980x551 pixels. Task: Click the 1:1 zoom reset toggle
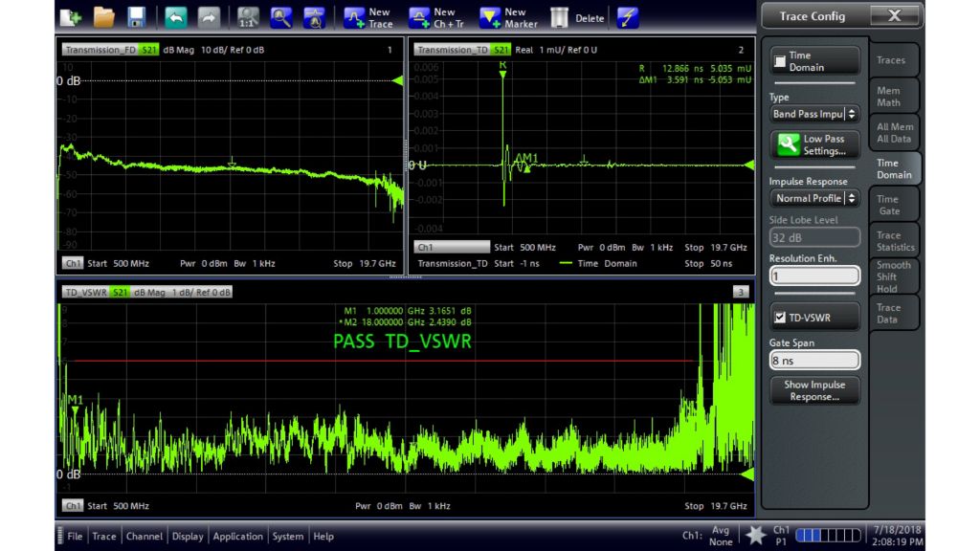pos(248,17)
